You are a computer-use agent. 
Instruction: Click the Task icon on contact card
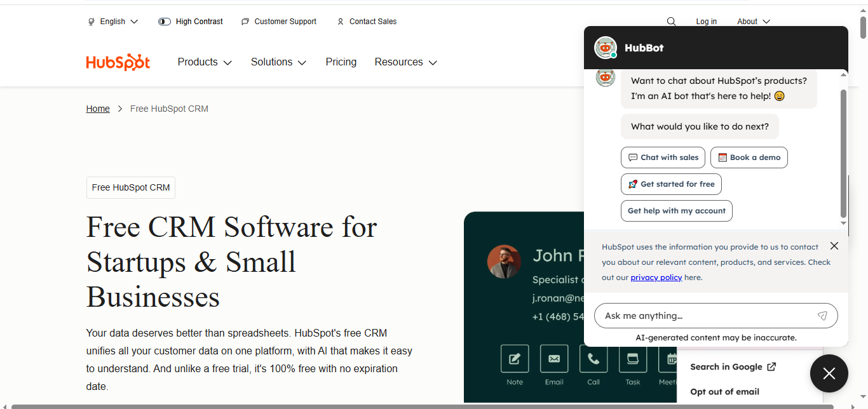tap(632, 359)
